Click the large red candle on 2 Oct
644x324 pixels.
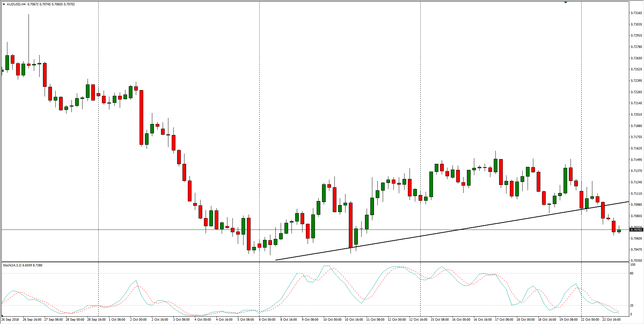tap(142, 117)
